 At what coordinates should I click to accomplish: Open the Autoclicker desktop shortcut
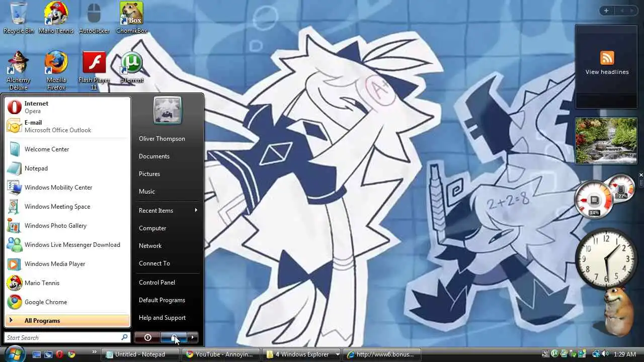[x=94, y=18]
